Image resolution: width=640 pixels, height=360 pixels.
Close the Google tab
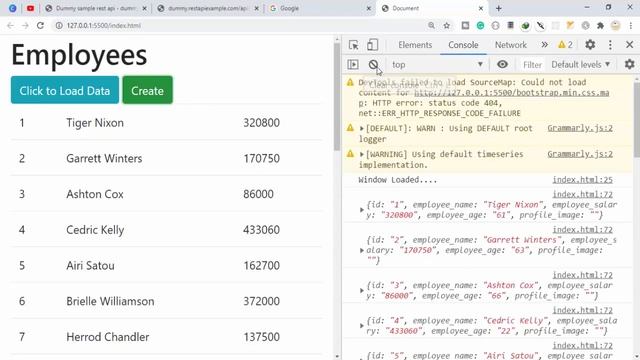coord(369,8)
